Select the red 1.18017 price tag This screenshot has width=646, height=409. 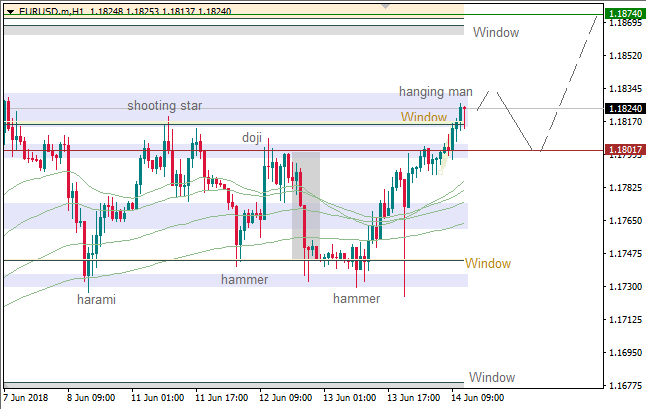pos(625,150)
